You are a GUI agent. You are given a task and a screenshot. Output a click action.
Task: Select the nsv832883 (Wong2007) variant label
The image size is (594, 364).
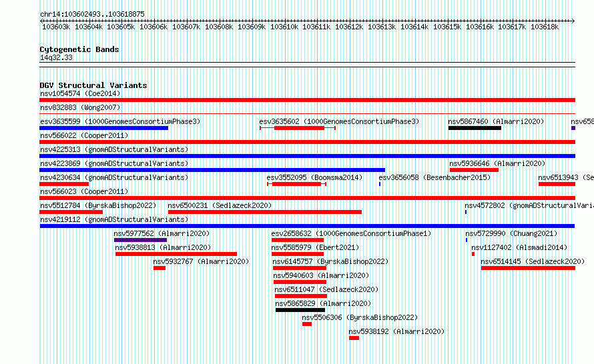point(80,107)
